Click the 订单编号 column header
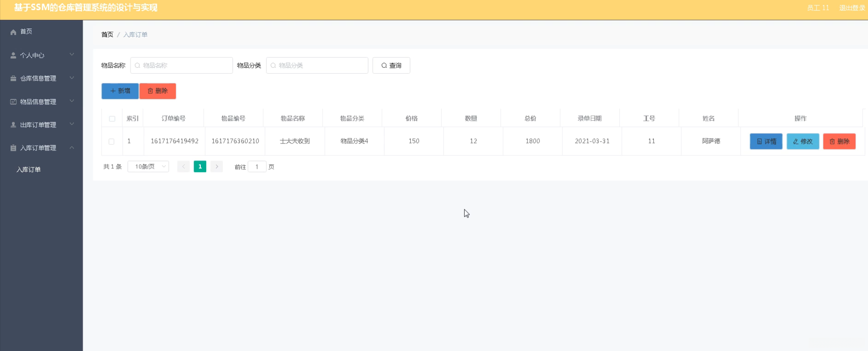This screenshot has width=868, height=351. 174,118
